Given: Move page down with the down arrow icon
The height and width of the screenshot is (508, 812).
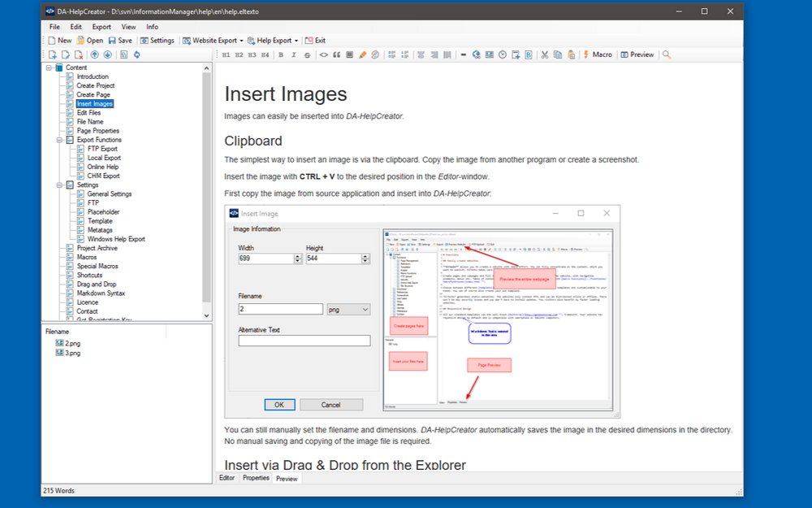Looking at the screenshot, I should (x=107, y=54).
